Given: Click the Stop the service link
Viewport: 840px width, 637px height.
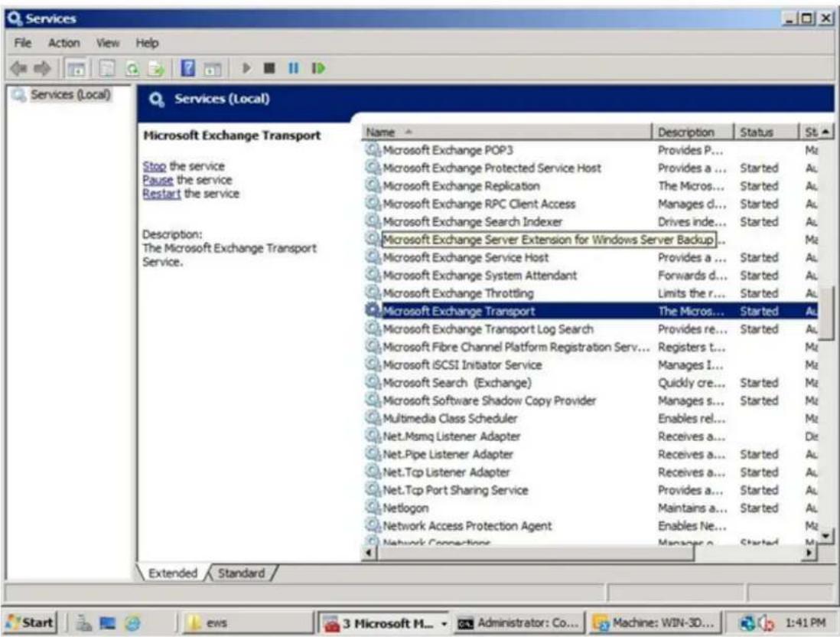Looking at the screenshot, I should pos(155,166).
